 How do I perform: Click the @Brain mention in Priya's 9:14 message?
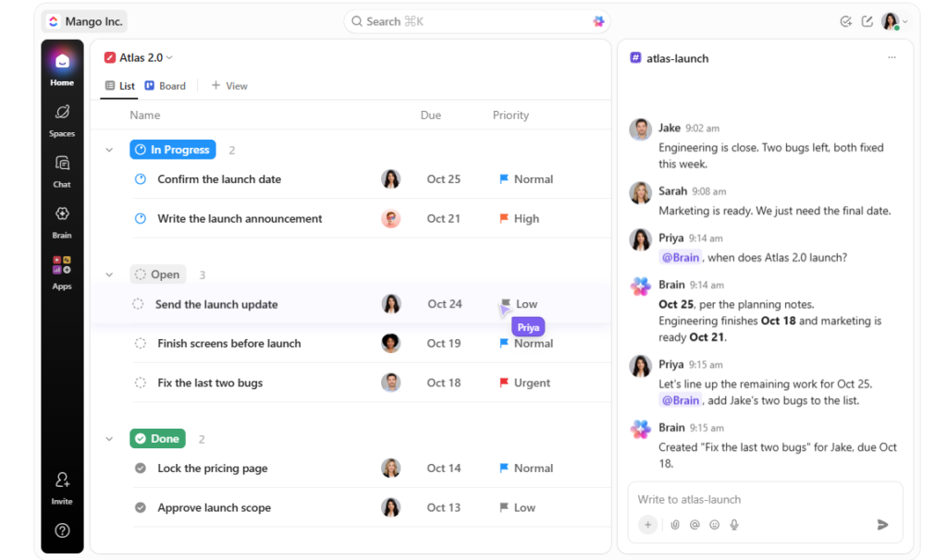(680, 258)
